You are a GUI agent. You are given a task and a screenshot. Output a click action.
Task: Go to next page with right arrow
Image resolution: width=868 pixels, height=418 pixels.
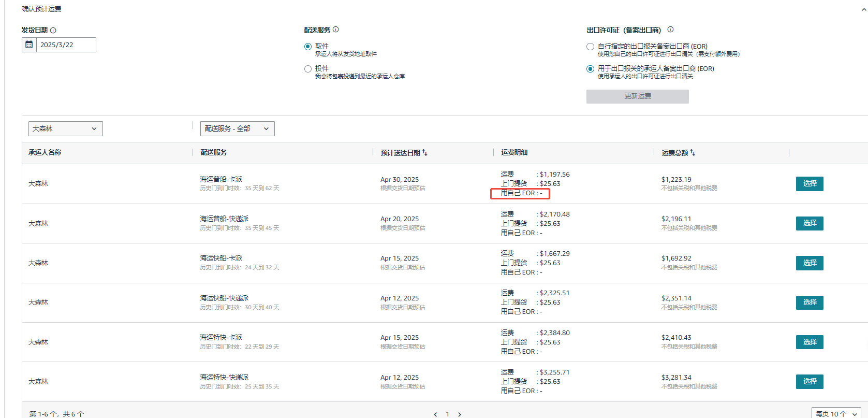pyautogui.click(x=459, y=414)
